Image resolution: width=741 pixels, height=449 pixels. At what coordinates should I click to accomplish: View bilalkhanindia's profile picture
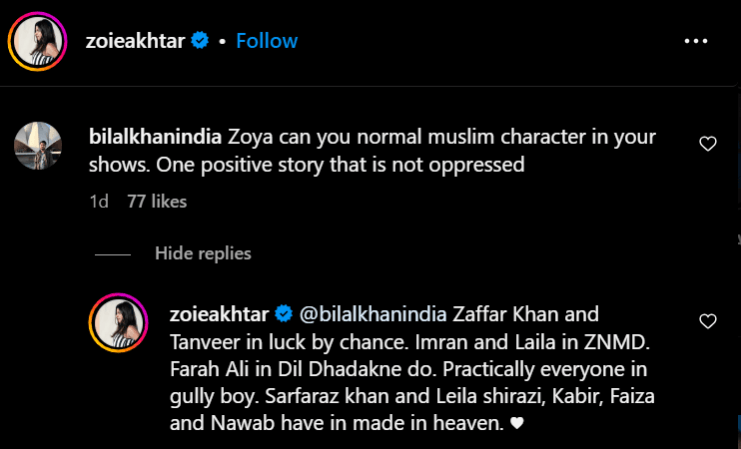coord(38,145)
